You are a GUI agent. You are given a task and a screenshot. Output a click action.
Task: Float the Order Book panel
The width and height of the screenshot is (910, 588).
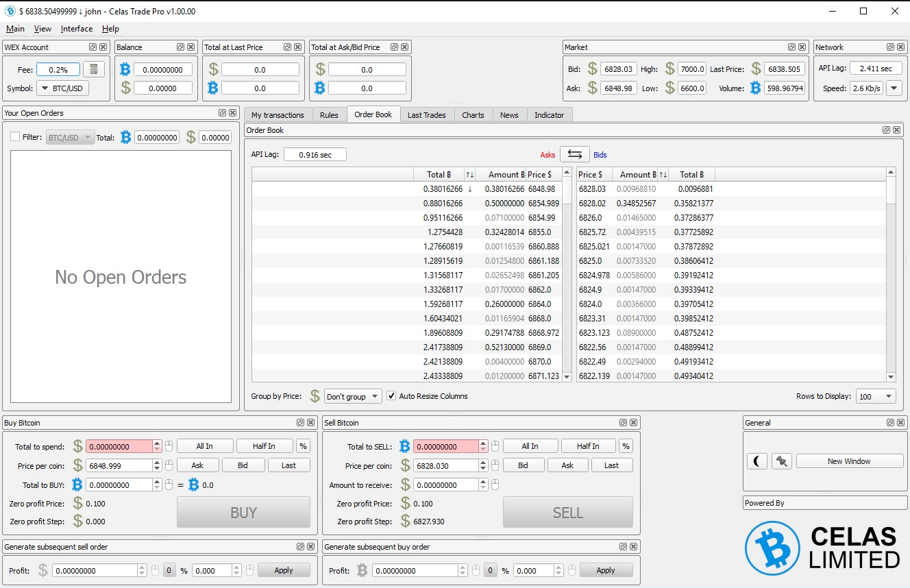pyautogui.click(x=885, y=130)
